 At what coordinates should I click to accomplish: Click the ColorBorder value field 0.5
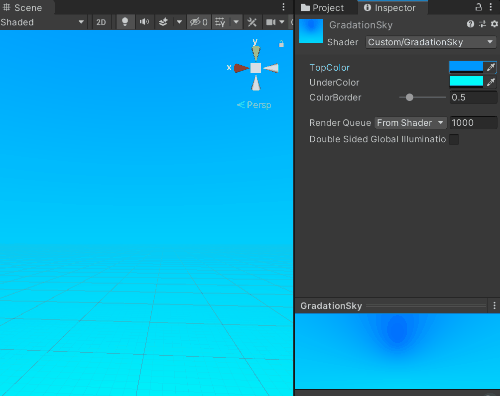473,97
